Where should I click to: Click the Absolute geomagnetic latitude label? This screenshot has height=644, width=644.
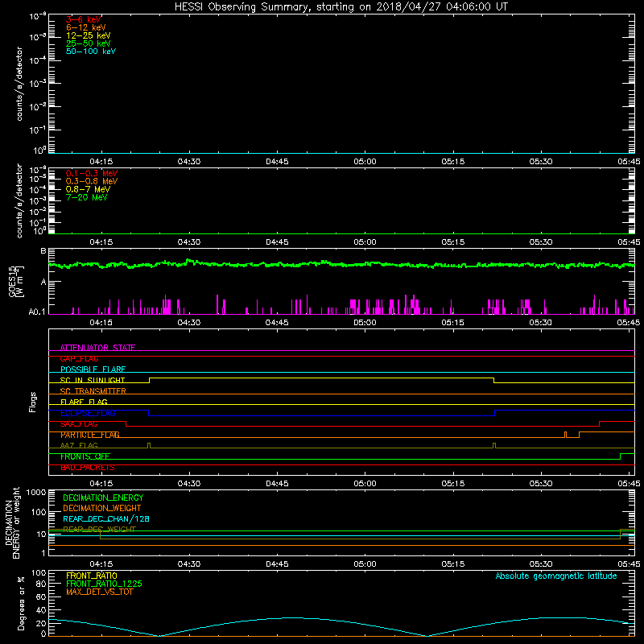click(x=556, y=576)
